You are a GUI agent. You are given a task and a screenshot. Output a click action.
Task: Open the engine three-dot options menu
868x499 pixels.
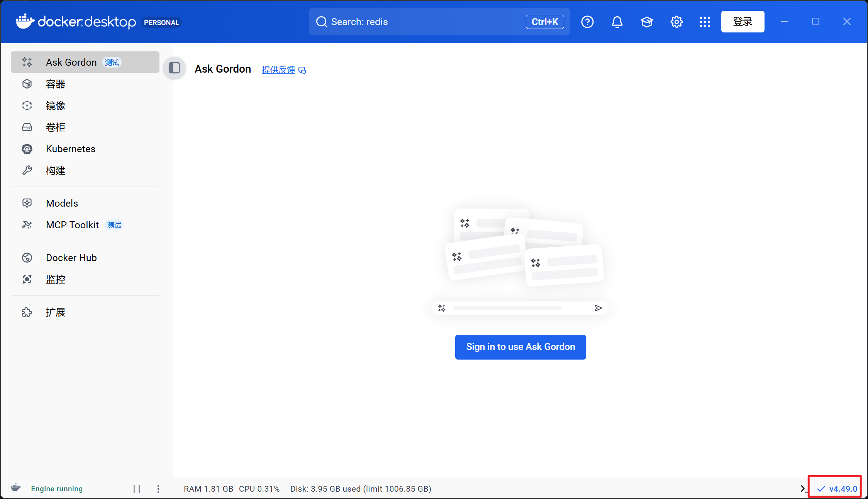[158, 489]
